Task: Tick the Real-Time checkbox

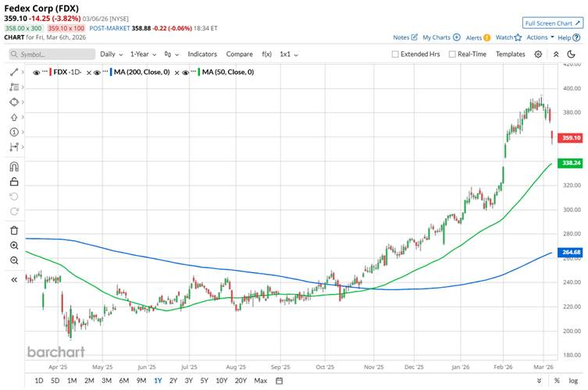Action: click(453, 55)
